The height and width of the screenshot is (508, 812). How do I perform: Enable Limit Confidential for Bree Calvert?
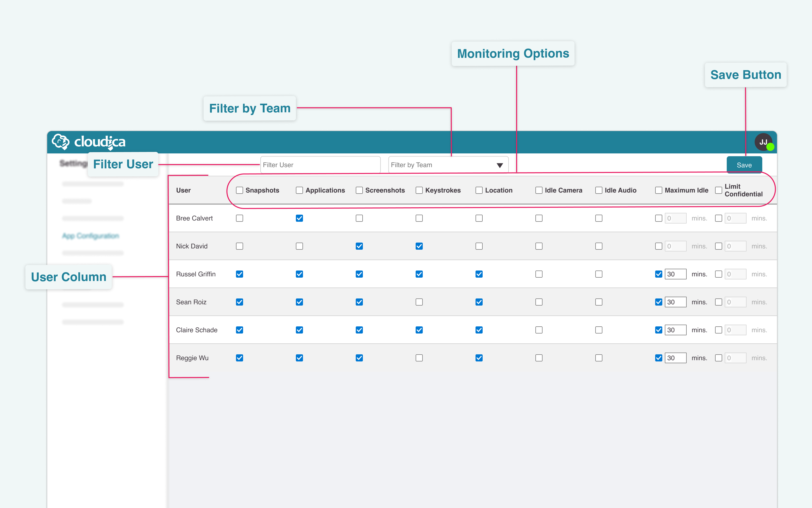(718, 218)
